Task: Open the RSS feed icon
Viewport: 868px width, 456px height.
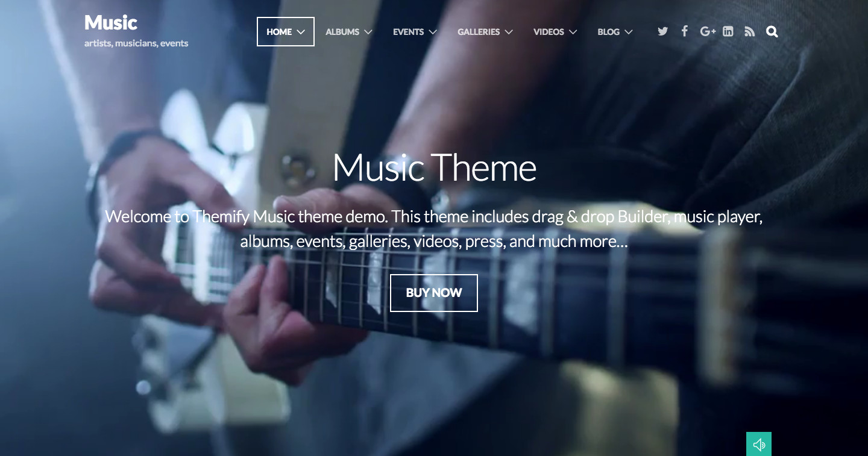Action: click(750, 32)
